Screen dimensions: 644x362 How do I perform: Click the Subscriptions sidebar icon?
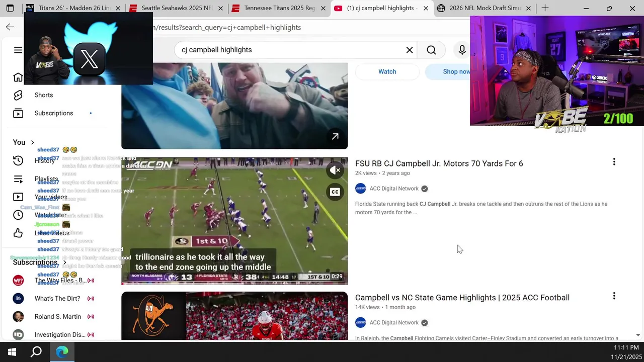[x=18, y=113]
